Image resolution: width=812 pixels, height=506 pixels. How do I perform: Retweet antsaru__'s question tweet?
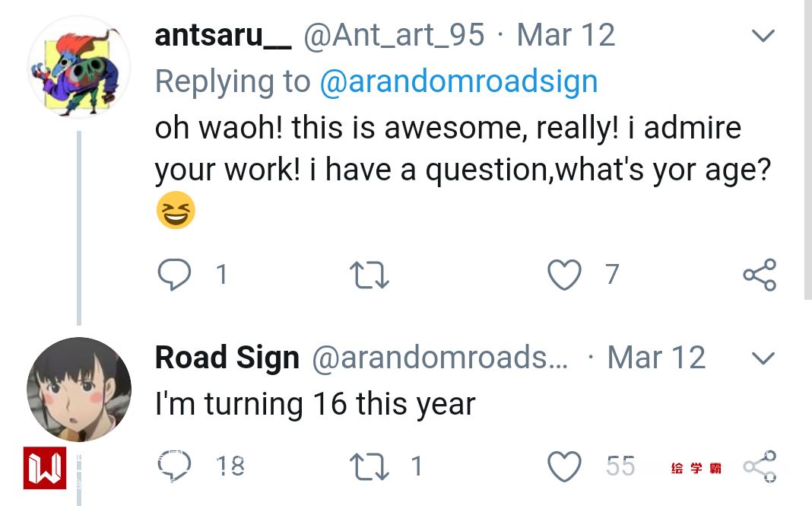[x=368, y=275]
